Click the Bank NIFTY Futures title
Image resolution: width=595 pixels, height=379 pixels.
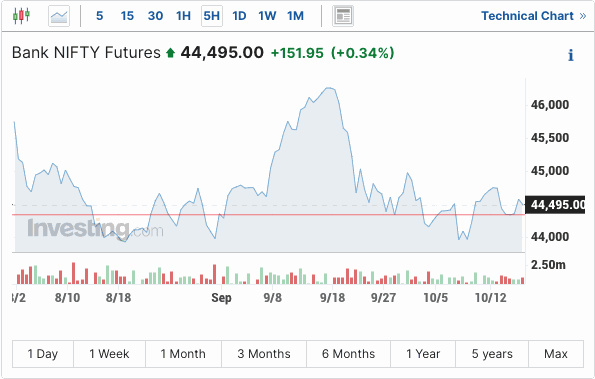(x=86, y=52)
